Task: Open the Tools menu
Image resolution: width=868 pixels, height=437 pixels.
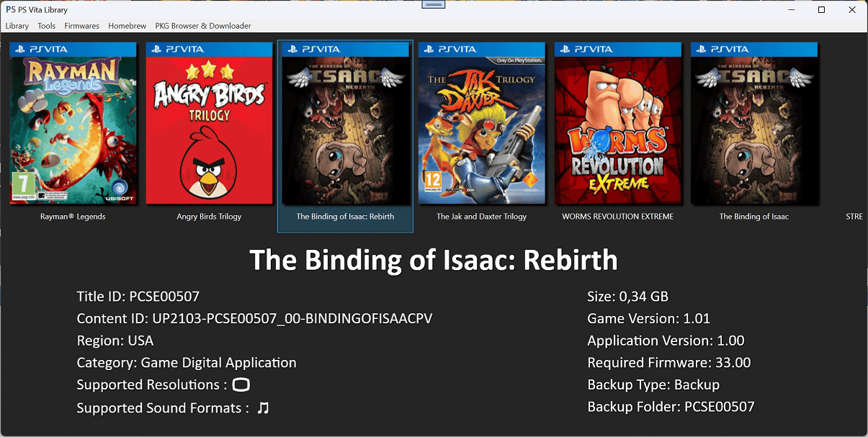Action: [47, 26]
